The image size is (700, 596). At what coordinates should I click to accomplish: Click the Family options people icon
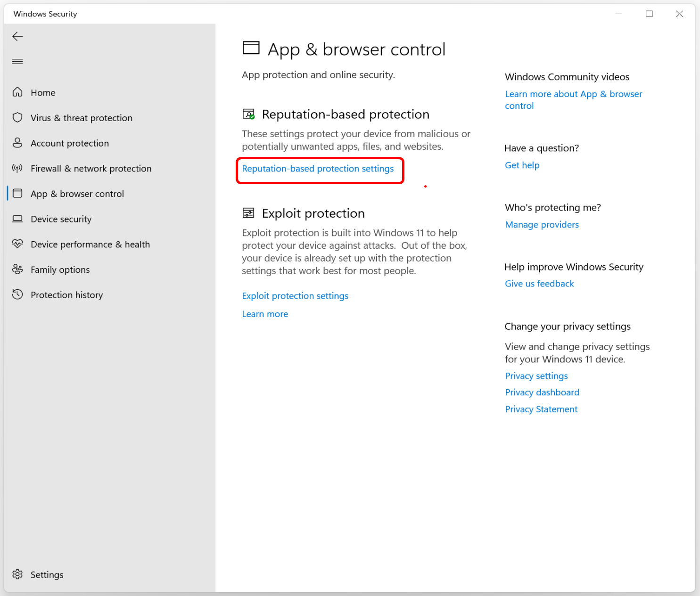pos(17,269)
